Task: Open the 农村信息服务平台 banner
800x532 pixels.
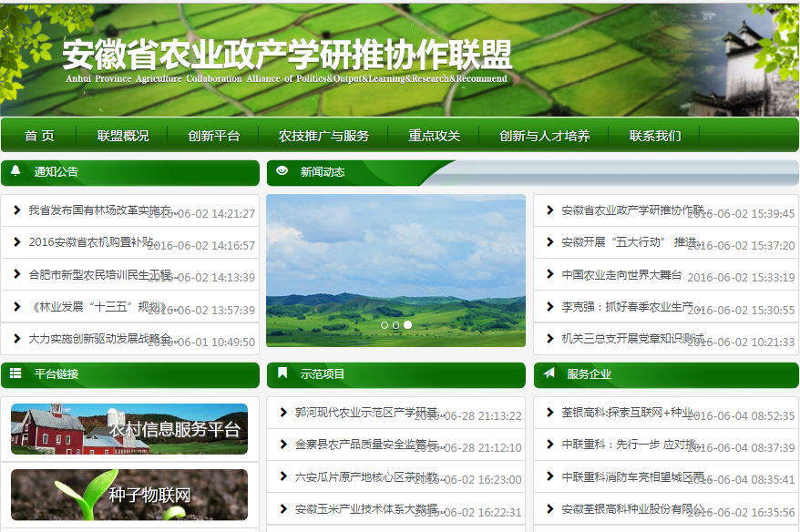Action: coord(129,429)
